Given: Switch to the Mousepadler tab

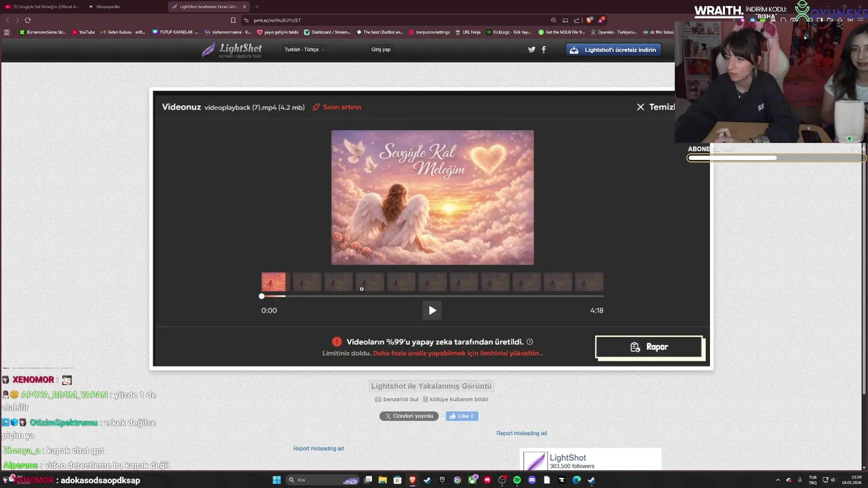Looking at the screenshot, I should click(108, 7).
